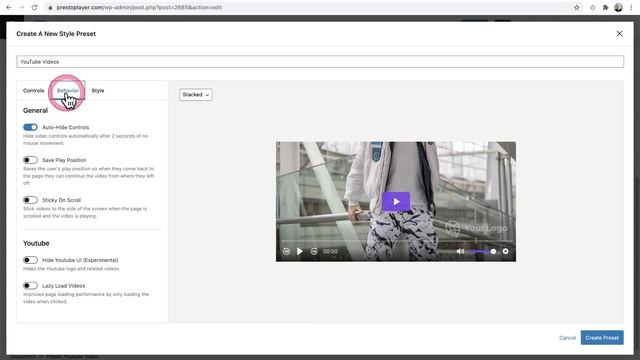Open the Stacked layout dropdown
The height and width of the screenshot is (360, 640).
pos(196,95)
